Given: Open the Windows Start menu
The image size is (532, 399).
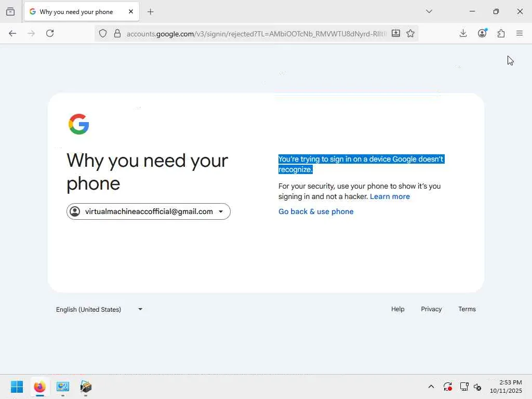Looking at the screenshot, I should click(17, 387).
